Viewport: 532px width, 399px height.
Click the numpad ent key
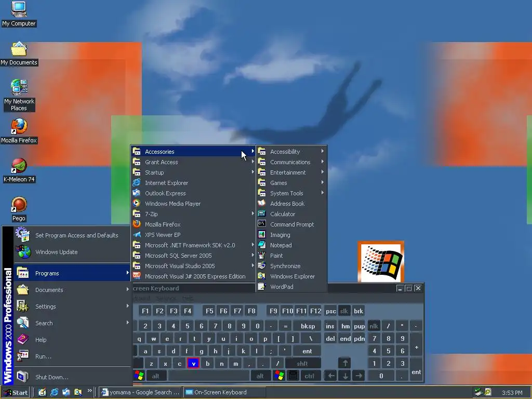pyautogui.click(x=416, y=369)
